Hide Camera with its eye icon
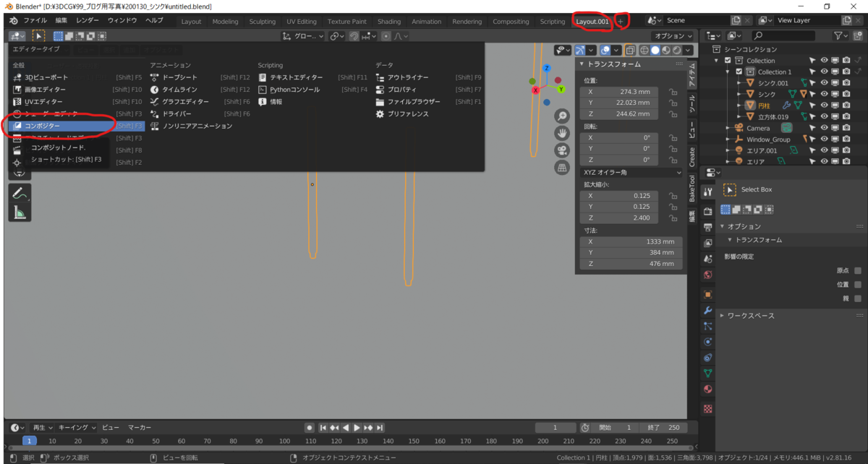 click(x=824, y=128)
